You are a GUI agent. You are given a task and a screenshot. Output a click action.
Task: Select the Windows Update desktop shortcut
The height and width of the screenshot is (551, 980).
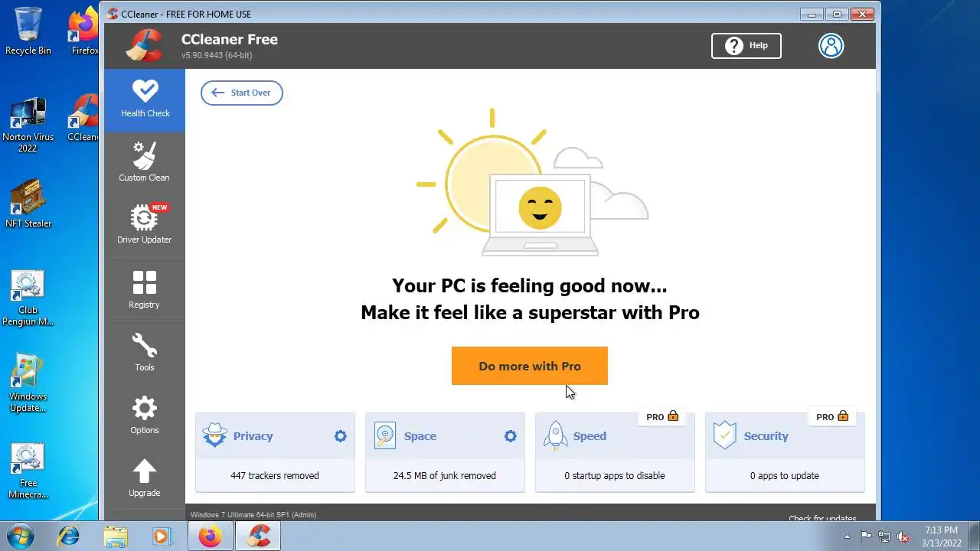[x=28, y=384]
